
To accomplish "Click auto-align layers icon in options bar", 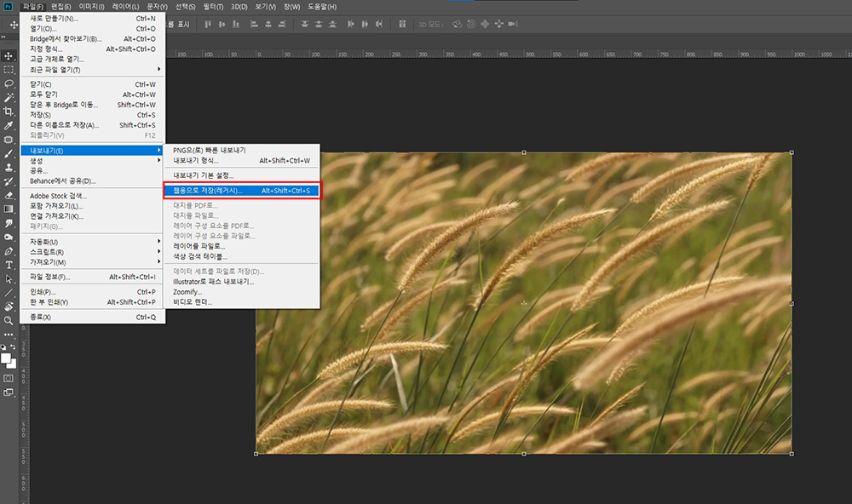I will pos(402,24).
